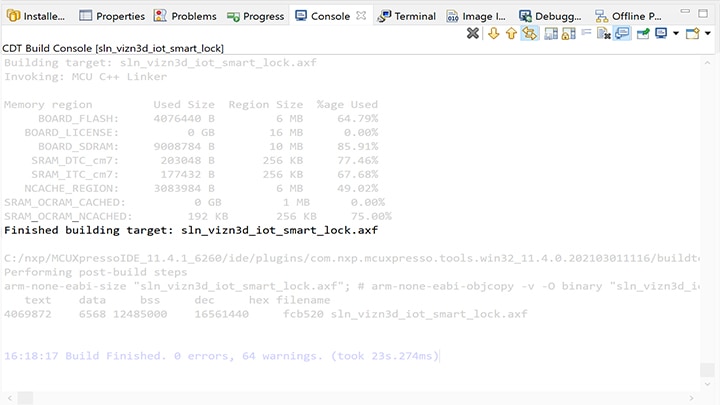Toggle Show Error in Editor sync button

pyautogui.click(x=530, y=34)
